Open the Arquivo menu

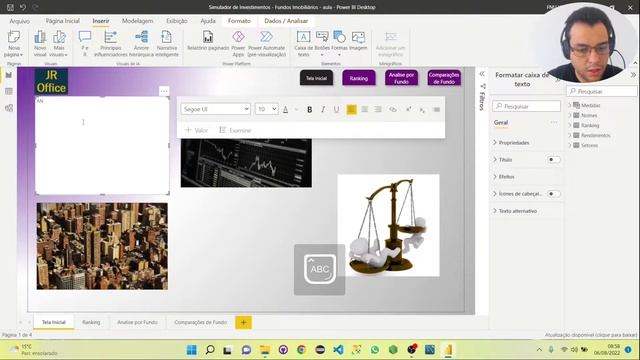point(19,21)
